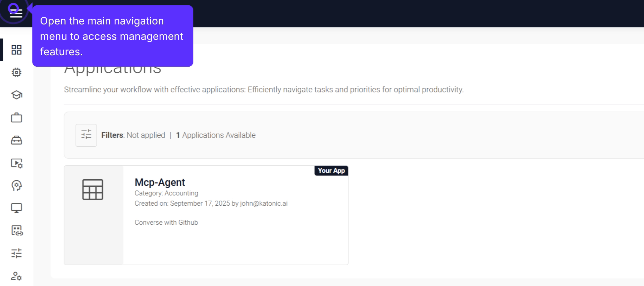Click "Converse with Github" description

click(166, 222)
